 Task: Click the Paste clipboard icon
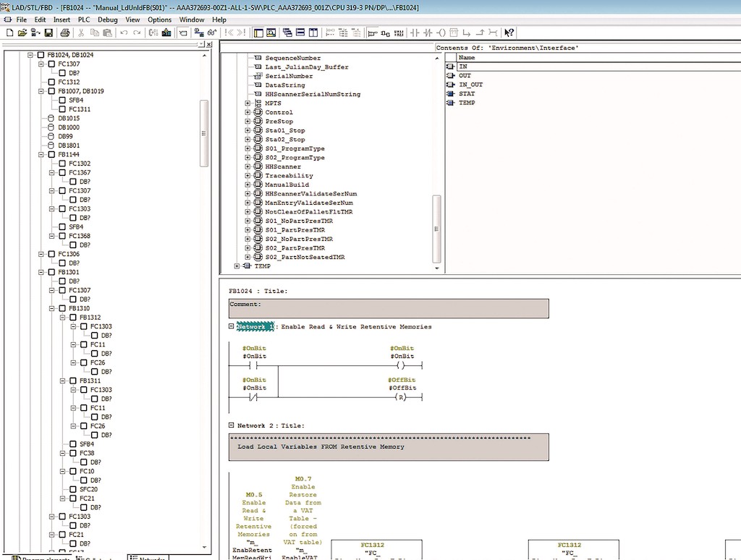107,33
